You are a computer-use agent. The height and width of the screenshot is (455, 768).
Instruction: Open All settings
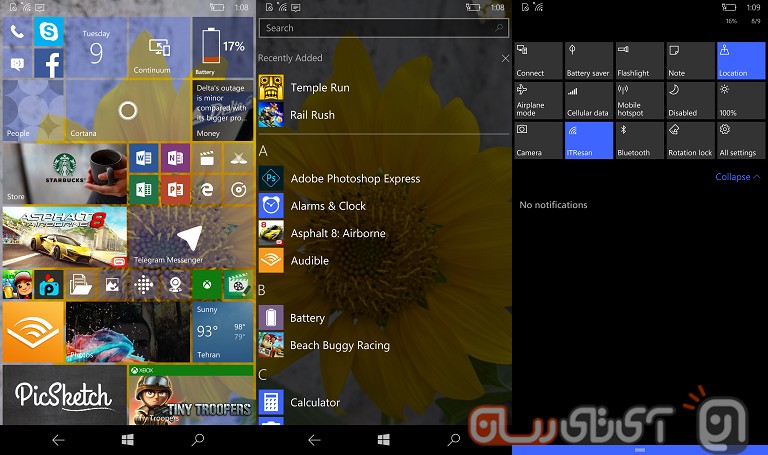[740, 140]
